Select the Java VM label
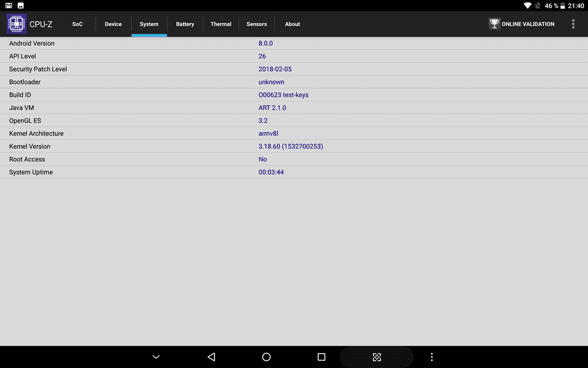This screenshot has height=368, width=588. 22,108
